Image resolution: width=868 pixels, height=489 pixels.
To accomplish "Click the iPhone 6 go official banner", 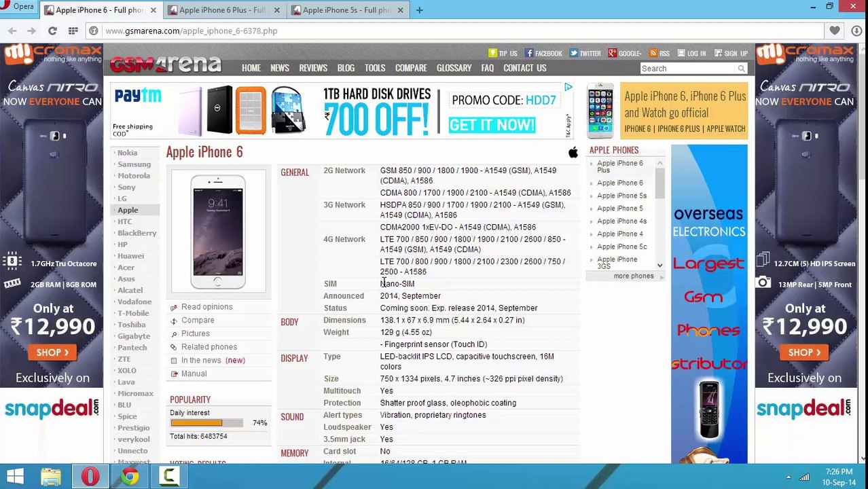I will coord(667,111).
